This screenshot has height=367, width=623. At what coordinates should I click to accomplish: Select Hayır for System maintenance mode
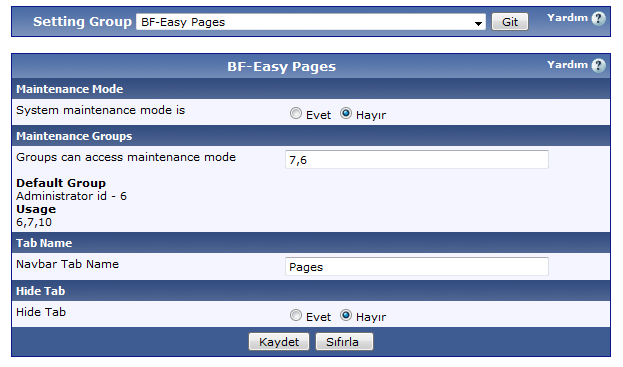pos(346,114)
